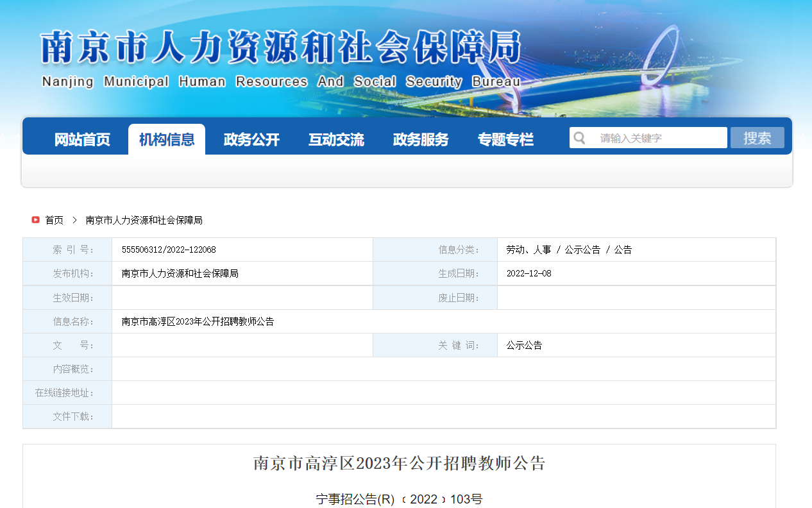Viewport: 812px width, 508px height.
Task: Click the 劳动、人事 / 公示公告 / 公告 category text
Action: coord(569,250)
